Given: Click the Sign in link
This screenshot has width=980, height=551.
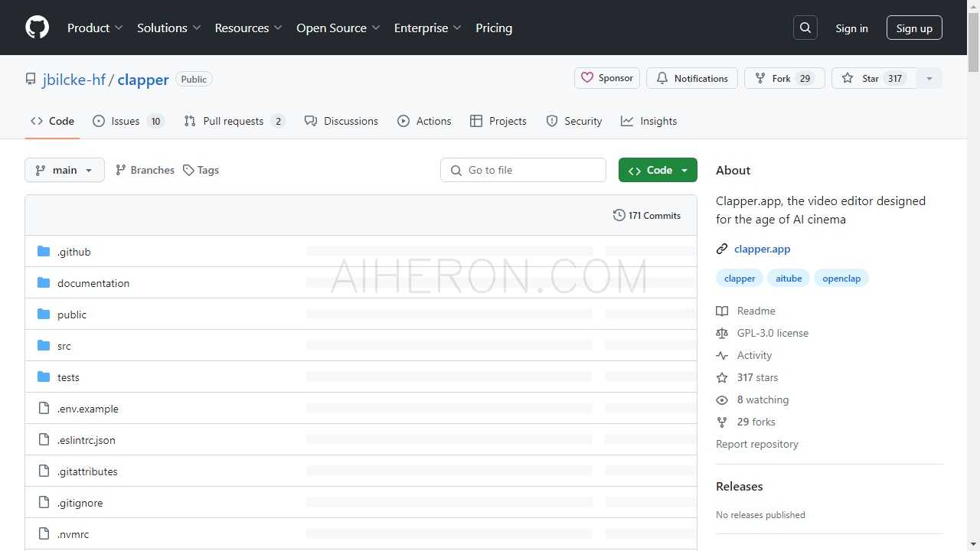Looking at the screenshot, I should pos(851,28).
